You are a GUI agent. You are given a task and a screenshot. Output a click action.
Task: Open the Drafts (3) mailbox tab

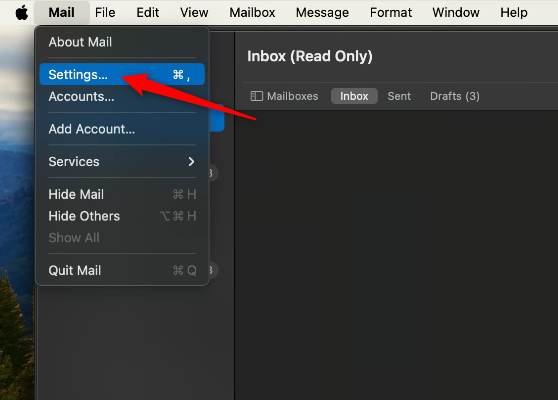click(454, 96)
